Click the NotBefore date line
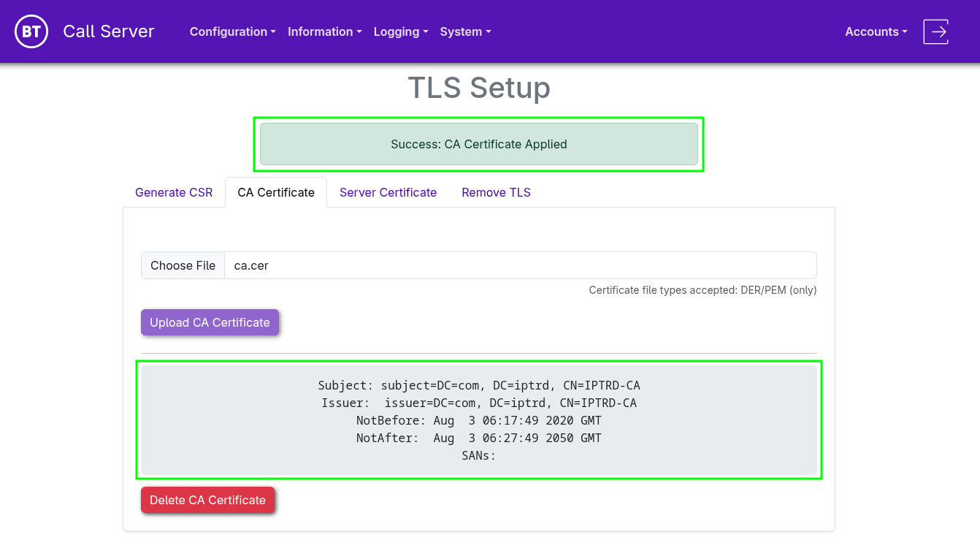The image size is (980, 543). [x=479, y=420]
